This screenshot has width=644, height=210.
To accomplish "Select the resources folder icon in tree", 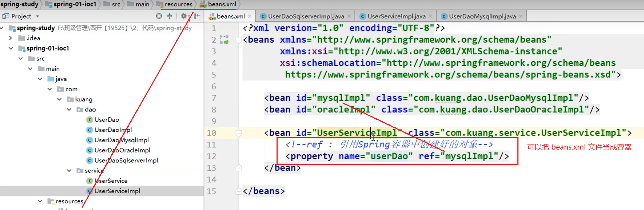I will tap(51, 201).
